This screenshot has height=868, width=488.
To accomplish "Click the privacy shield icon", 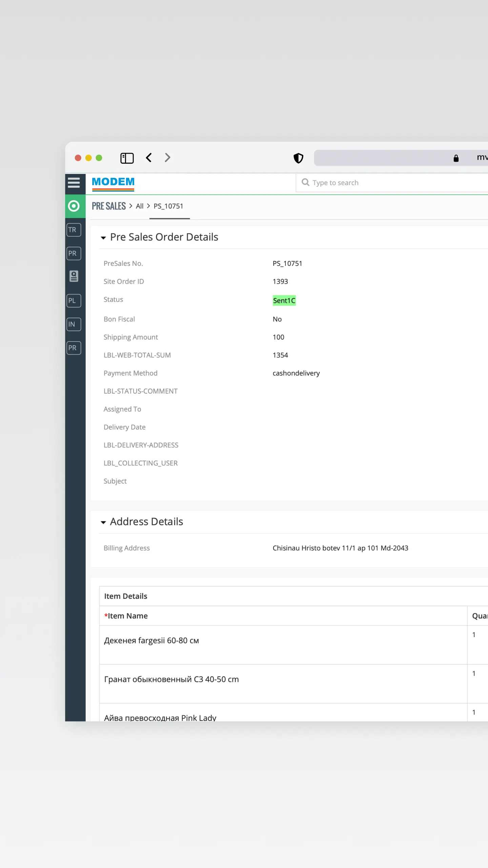I will (299, 158).
